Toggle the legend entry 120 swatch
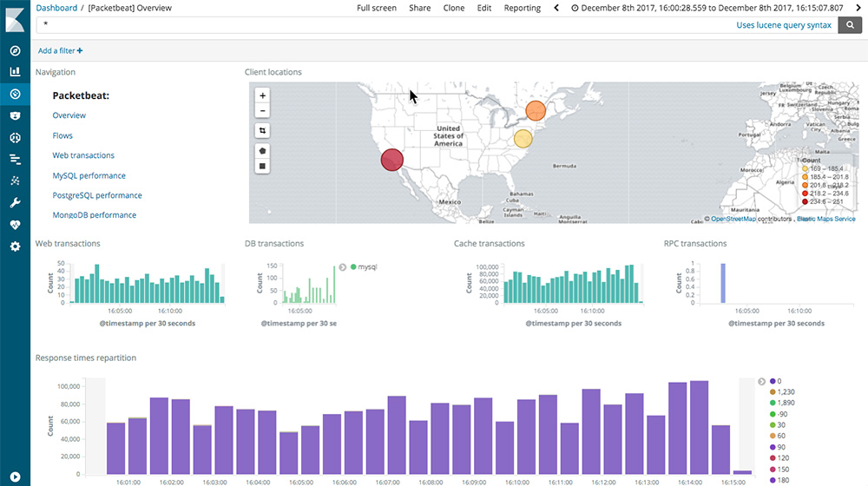The image size is (868, 486). [x=773, y=457]
